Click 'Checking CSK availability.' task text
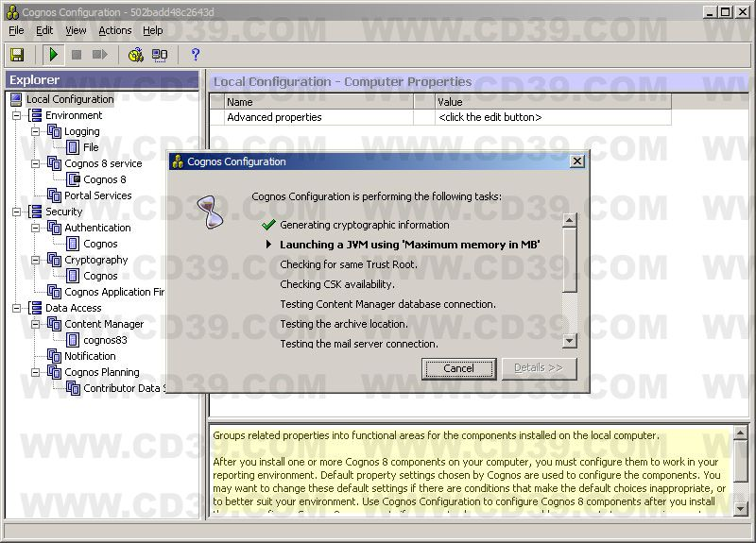This screenshot has height=543, width=756. [x=337, y=284]
